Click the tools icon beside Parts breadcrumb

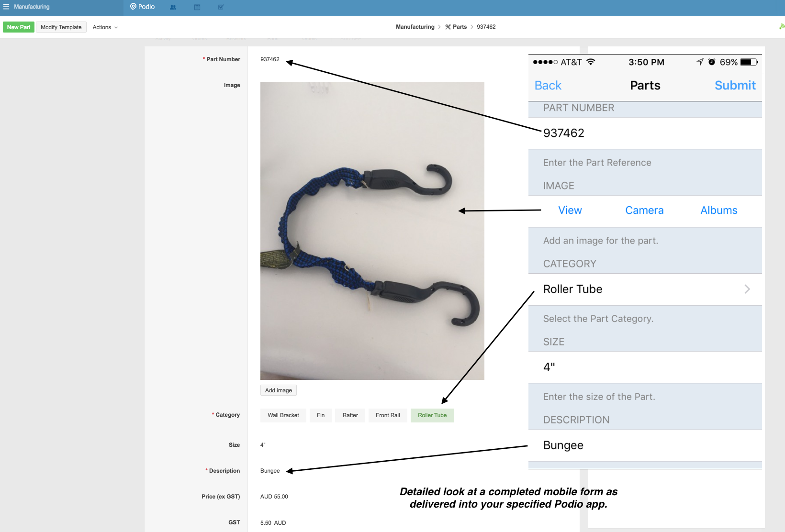click(x=448, y=27)
